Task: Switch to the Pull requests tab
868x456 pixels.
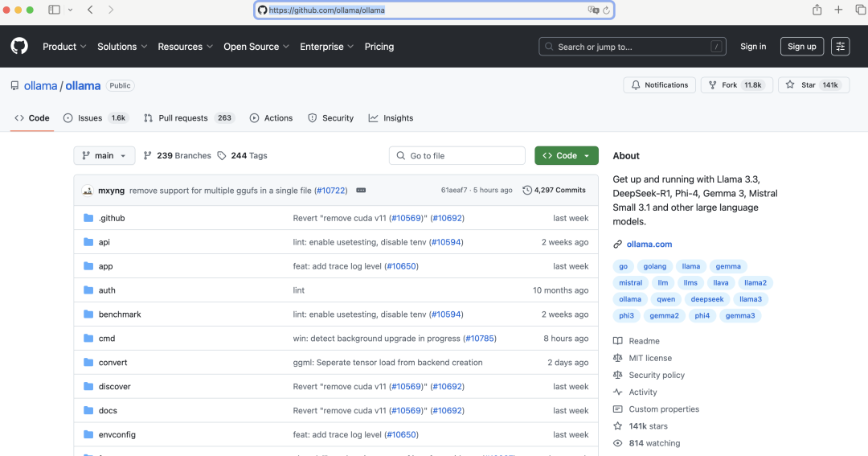Action: [190, 118]
